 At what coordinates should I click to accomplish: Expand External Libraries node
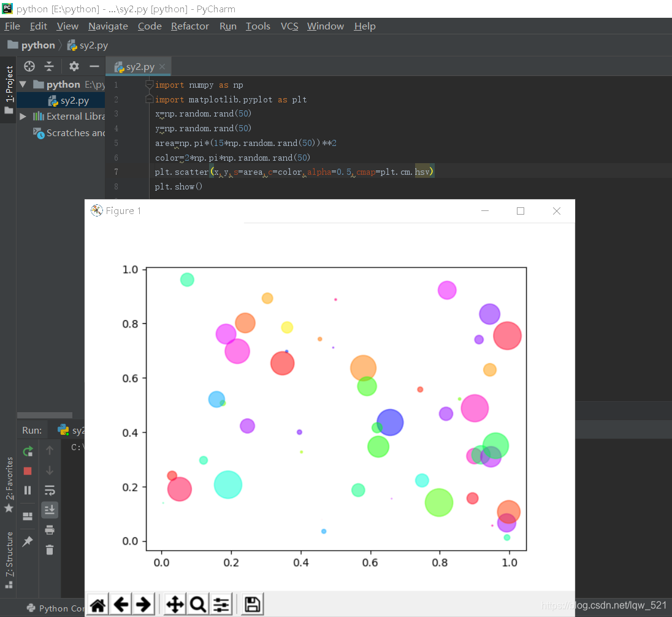click(x=23, y=116)
